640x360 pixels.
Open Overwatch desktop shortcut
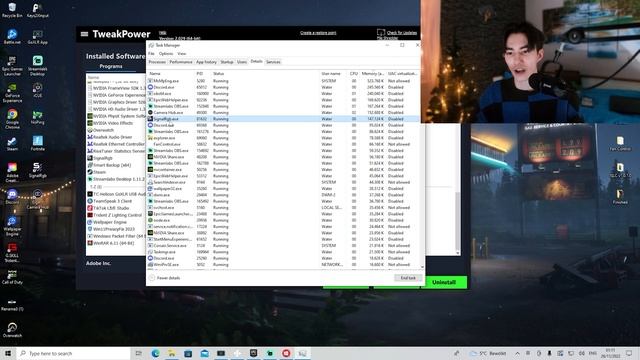pyautogui.click(x=12, y=330)
